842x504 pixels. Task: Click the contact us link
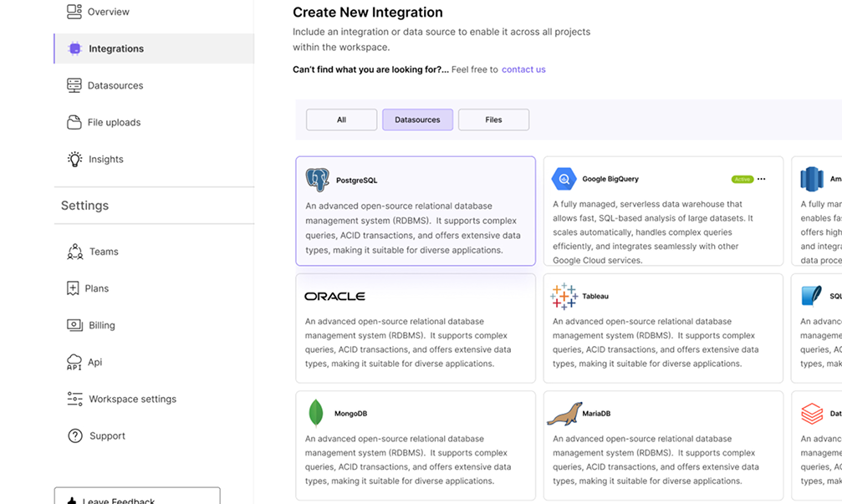523,69
